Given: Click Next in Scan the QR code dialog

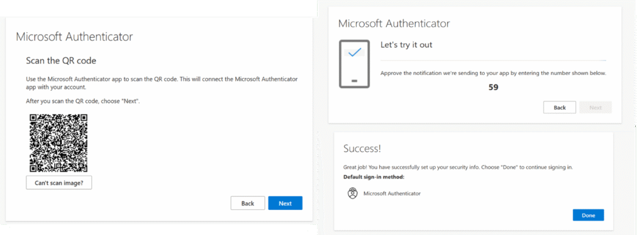Looking at the screenshot, I should pyautogui.click(x=285, y=203).
